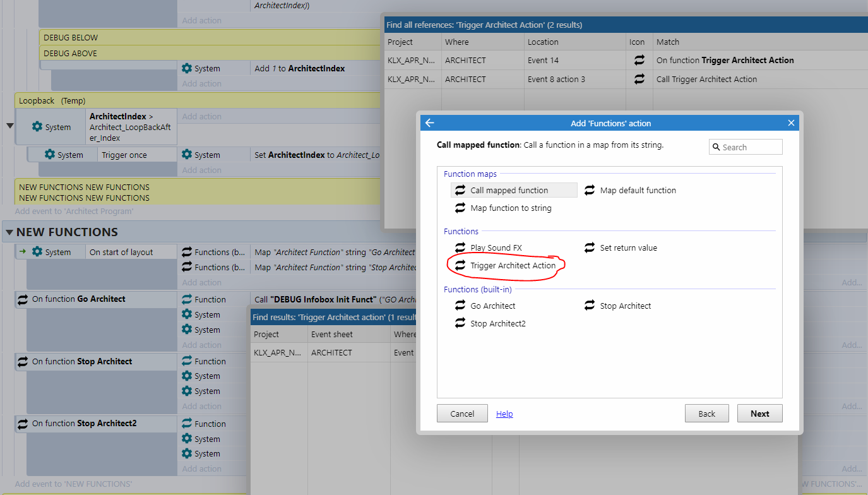Click the function icon on the Event 14 reference row
868x495 pixels.
639,60
